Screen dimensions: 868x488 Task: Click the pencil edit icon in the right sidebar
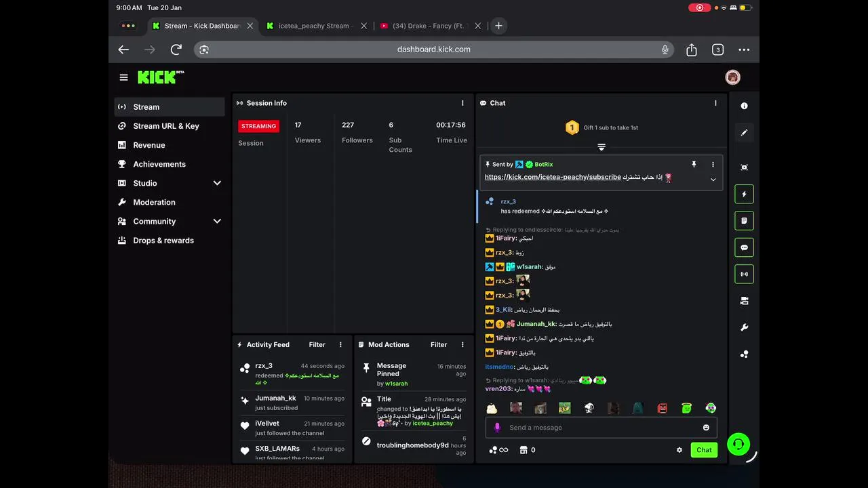tap(744, 133)
